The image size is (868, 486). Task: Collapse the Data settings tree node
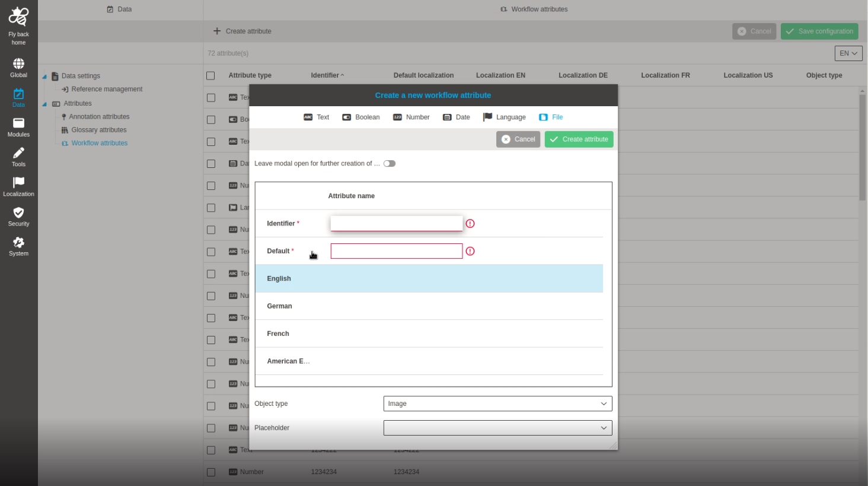pos(44,77)
